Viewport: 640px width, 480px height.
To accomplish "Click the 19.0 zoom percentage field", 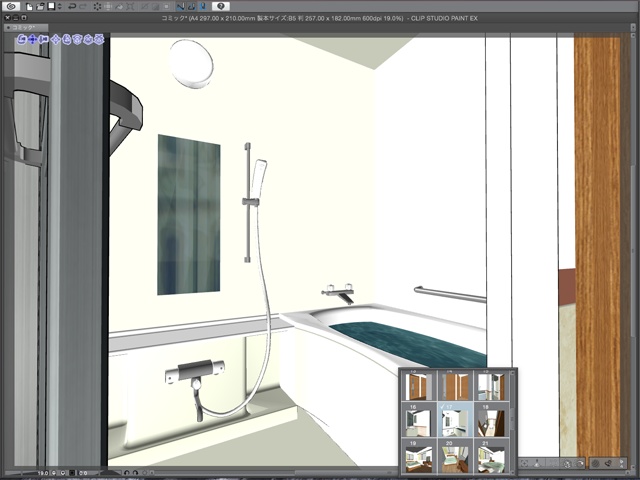I will point(42,473).
